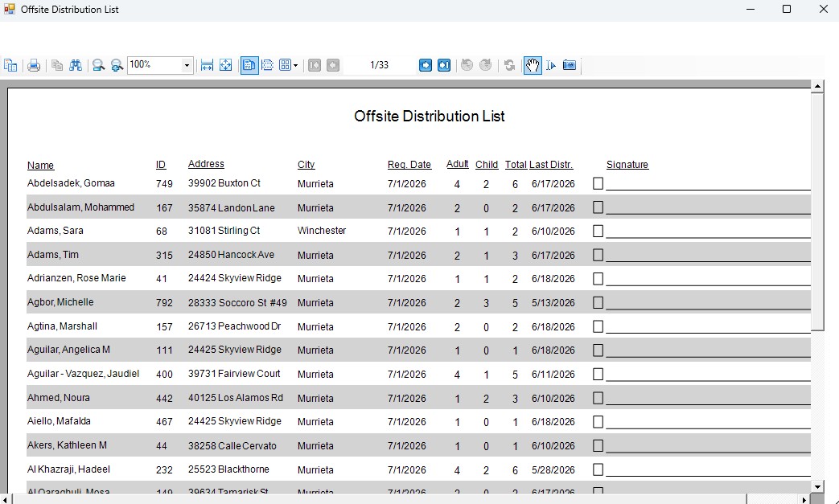Viewport: 839px width, 504px height.
Task: Click the address 31081 Stirling Ct
Action: point(224,231)
